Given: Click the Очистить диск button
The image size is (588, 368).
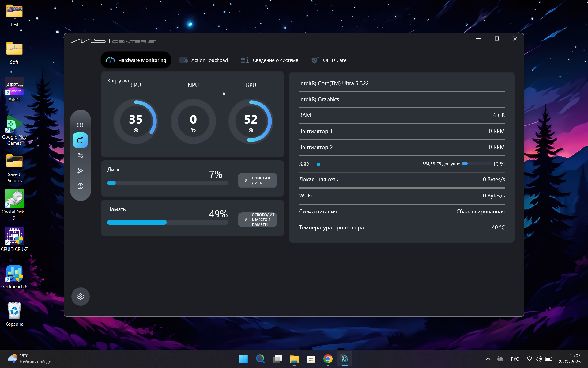Looking at the screenshot, I should [258, 180].
